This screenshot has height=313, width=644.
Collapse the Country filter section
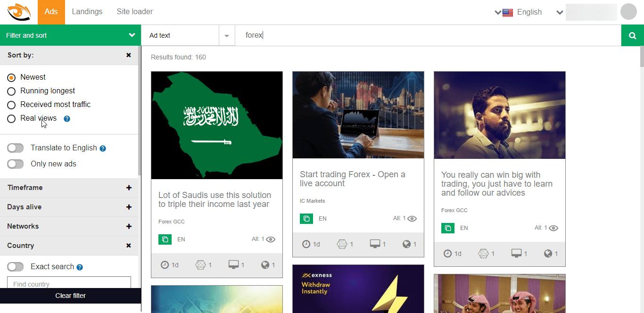129,246
